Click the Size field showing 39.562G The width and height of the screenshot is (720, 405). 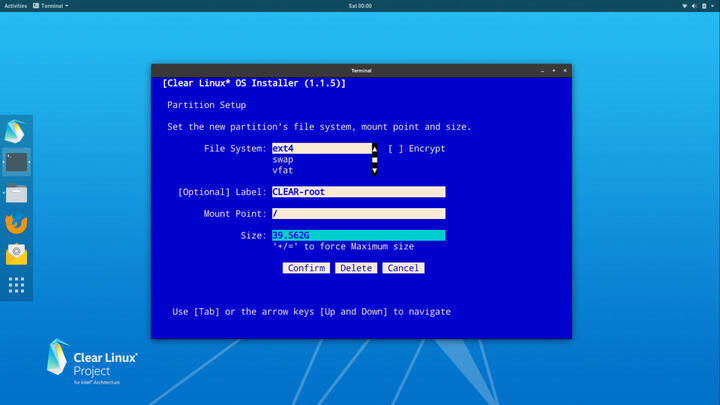tap(359, 235)
